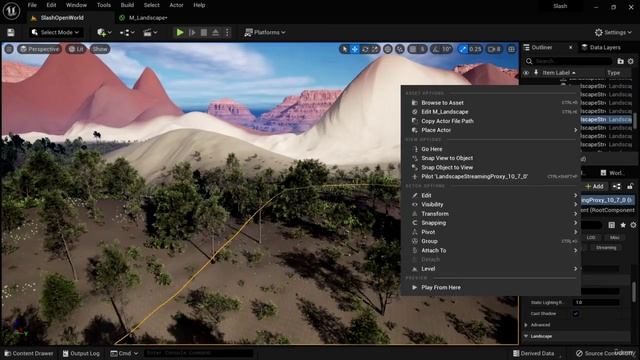Open the Tools menu
This screenshot has height=360, width=640.
coord(104,5)
